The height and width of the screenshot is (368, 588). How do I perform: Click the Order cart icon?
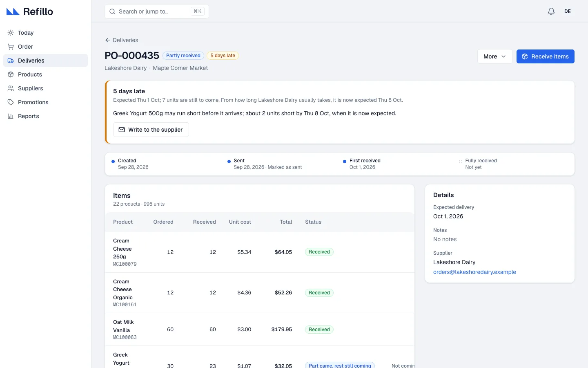[11, 47]
